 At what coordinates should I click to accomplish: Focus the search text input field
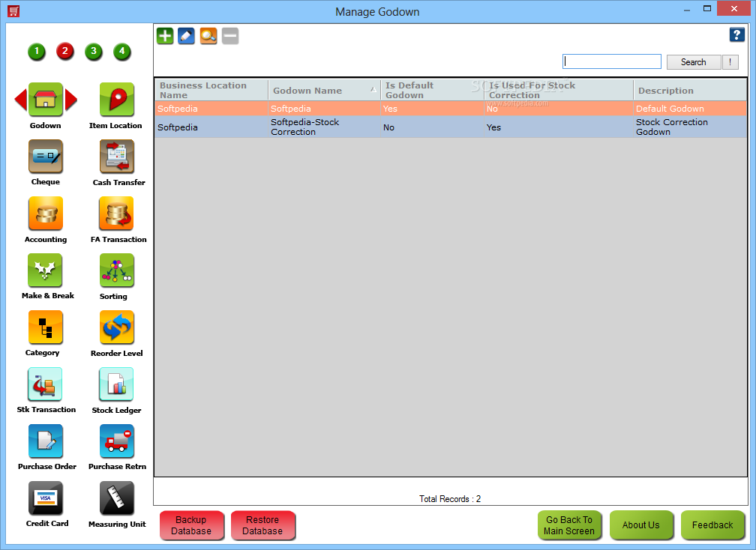(612, 61)
